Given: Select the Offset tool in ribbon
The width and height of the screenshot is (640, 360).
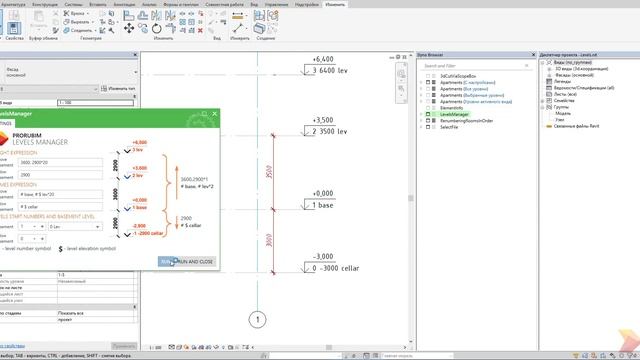Looking at the screenshot, I should [x=143, y=16].
